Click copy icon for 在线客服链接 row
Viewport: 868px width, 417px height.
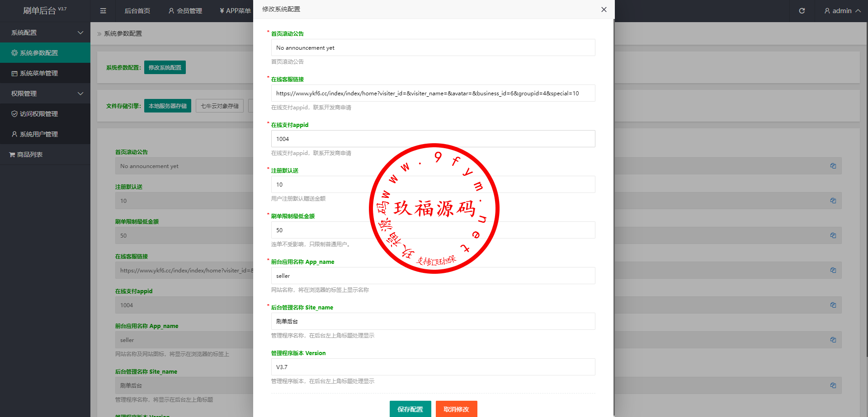[833, 270]
